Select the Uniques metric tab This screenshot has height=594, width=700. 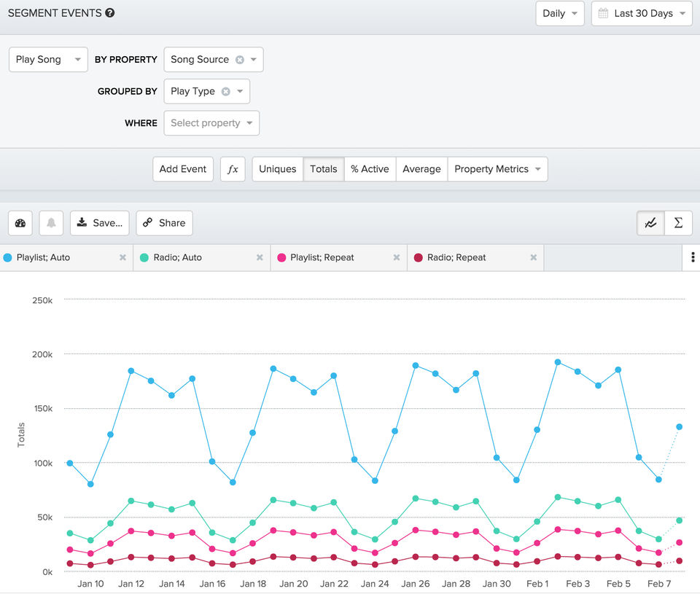point(277,169)
